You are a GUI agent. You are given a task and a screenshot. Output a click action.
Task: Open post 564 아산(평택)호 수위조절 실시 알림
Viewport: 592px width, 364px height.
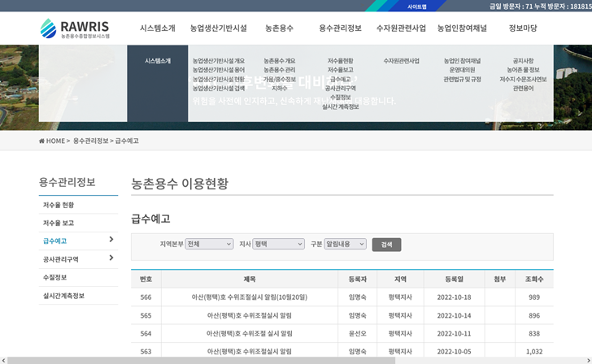(250, 333)
